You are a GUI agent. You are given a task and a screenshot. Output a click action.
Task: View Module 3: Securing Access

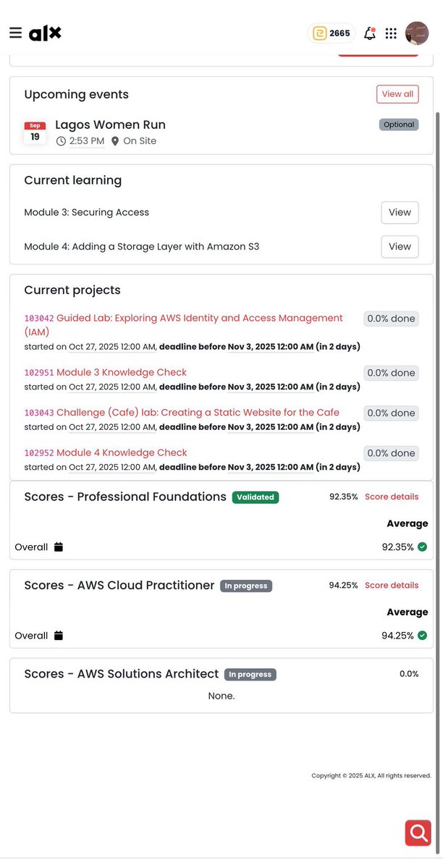click(400, 213)
